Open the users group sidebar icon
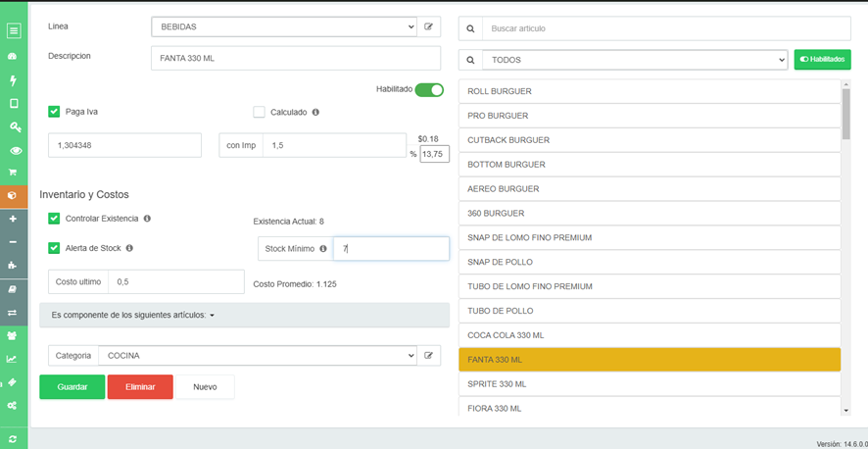 (x=14, y=336)
